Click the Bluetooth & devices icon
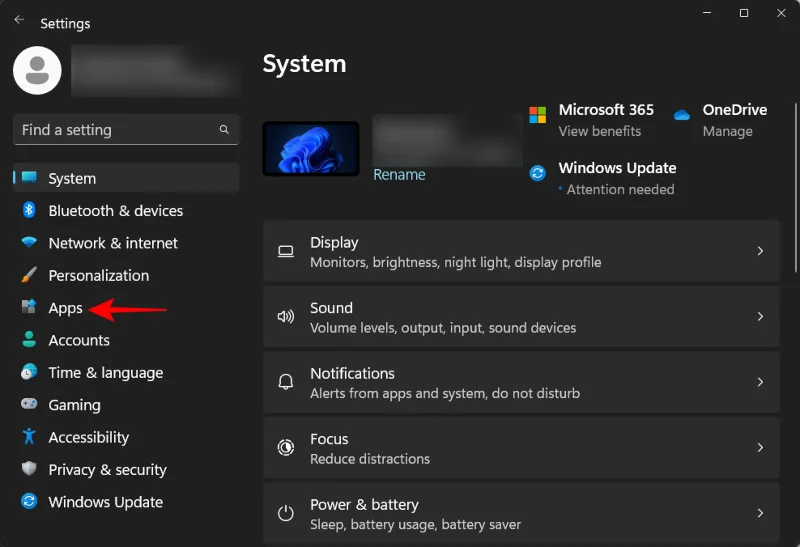The height and width of the screenshot is (547, 800). (29, 210)
